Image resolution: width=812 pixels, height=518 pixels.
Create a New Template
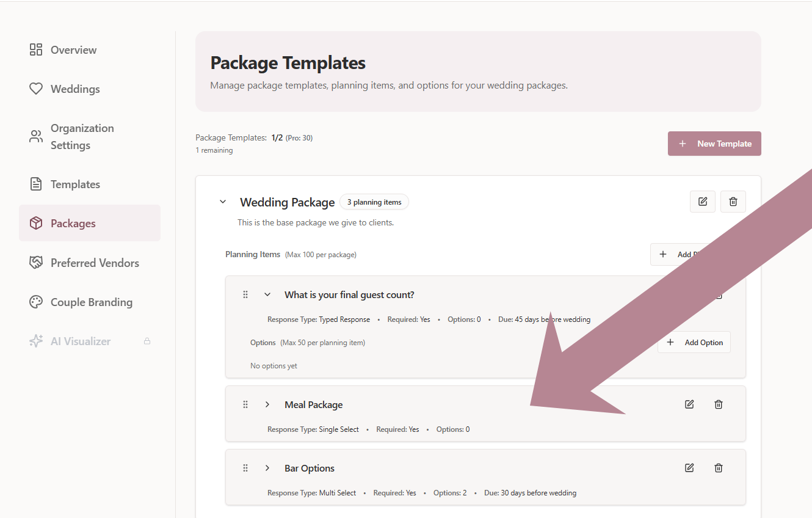point(714,144)
